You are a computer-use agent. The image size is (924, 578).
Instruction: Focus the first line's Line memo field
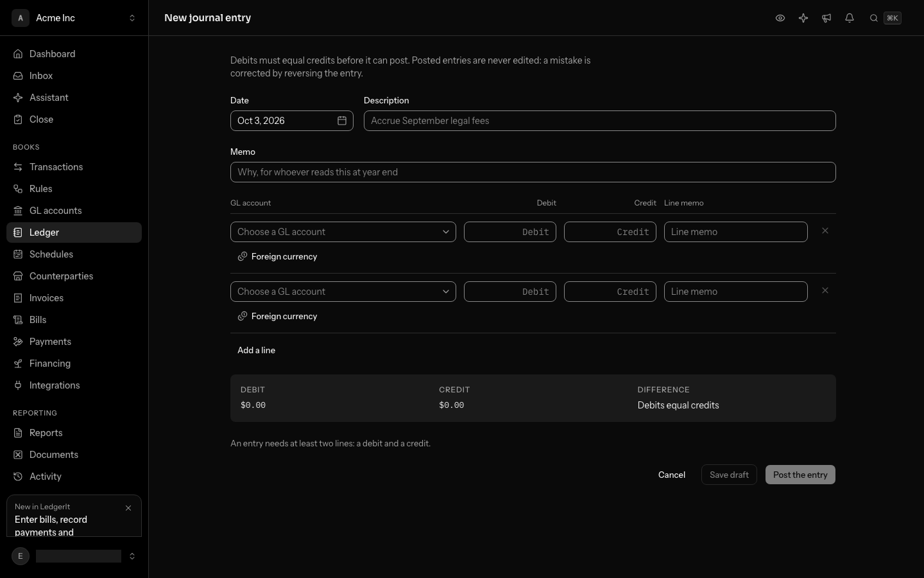(x=736, y=232)
